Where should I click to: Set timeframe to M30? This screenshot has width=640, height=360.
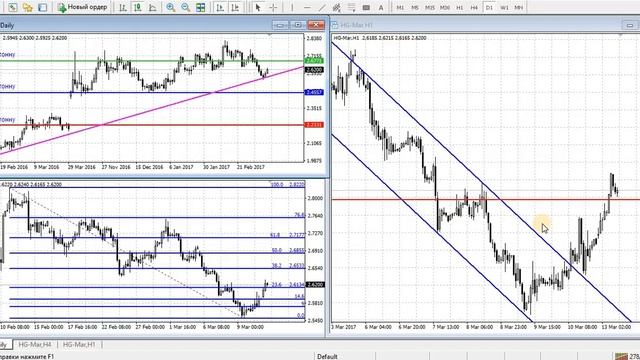tap(444, 7)
